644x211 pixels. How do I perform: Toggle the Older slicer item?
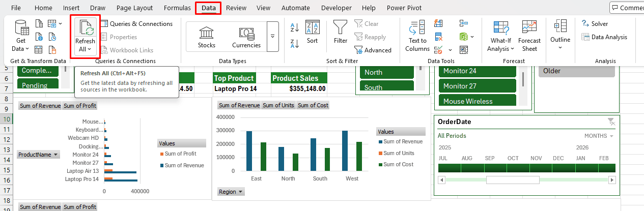pyautogui.click(x=577, y=71)
